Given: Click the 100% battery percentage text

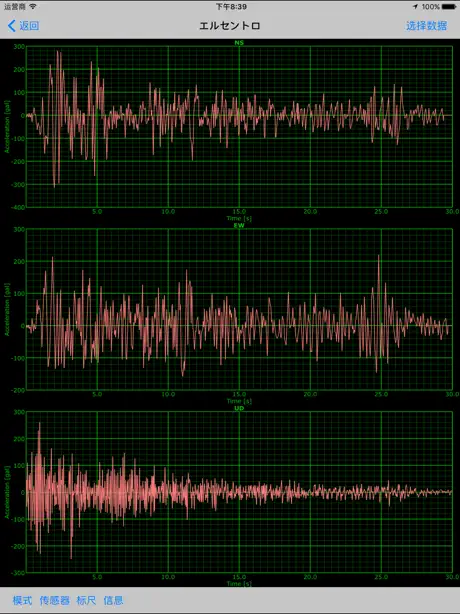Looking at the screenshot, I should tap(430, 7).
